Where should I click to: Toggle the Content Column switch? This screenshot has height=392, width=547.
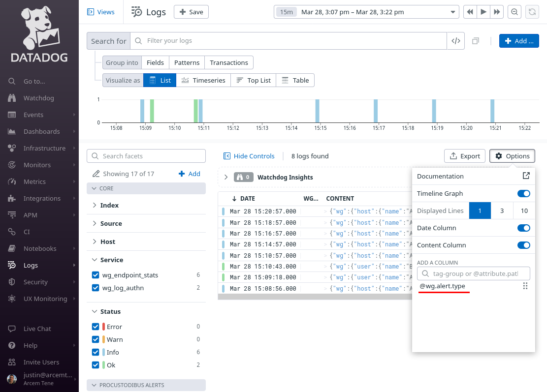pyautogui.click(x=524, y=245)
